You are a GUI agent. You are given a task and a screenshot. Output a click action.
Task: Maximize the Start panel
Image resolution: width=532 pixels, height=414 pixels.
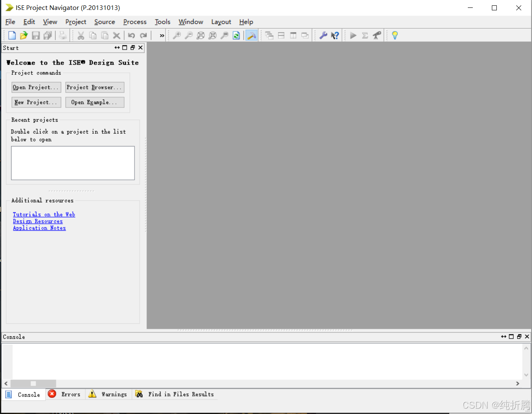[125, 48]
